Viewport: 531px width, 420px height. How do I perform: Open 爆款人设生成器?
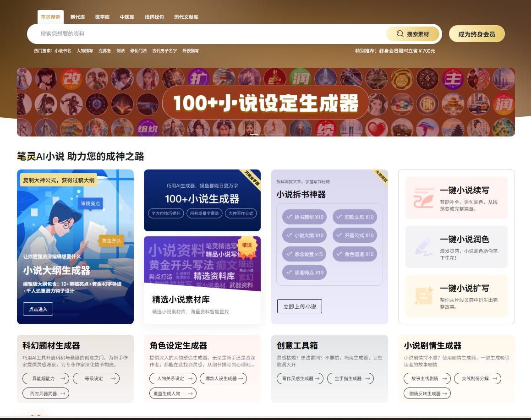[x=224, y=378]
